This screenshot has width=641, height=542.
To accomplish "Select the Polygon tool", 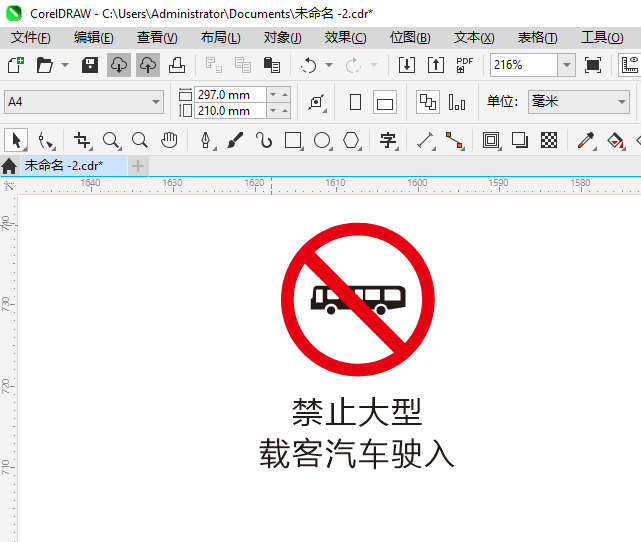I will click(351, 140).
